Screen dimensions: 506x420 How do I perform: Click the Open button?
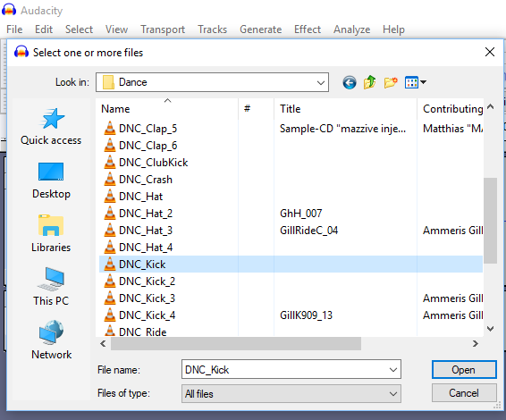pyautogui.click(x=464, y=370)
